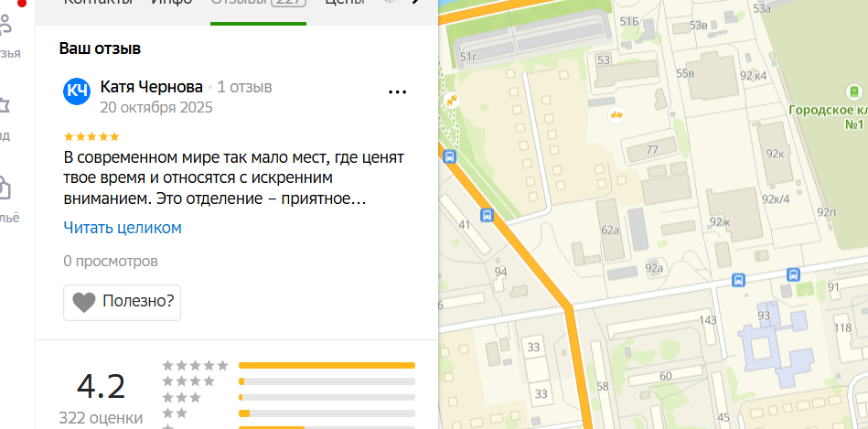Expand the review via Читать целиком
The image size is (868, 429).
tap(123, 228)
